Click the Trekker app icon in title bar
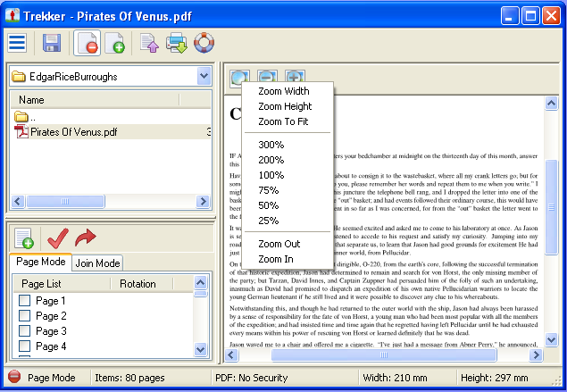This screenshot has width=567, height=392. pos(13,15)
